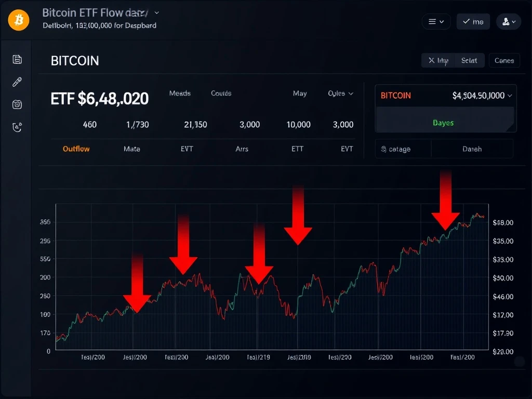Click the Bitcoin logo icon in the header
The width and height of the screenshot is (532, 399).
[x=18, y=20]
